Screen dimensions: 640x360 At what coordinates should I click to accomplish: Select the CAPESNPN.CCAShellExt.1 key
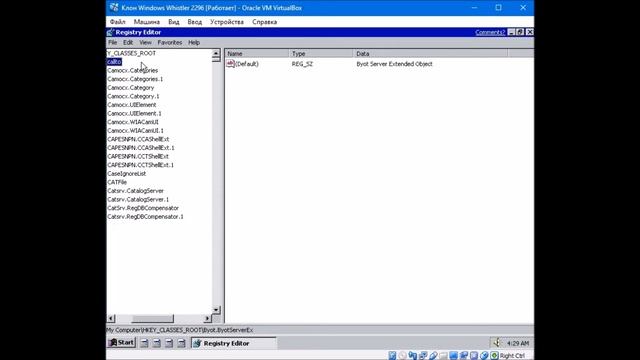point(141,147)
